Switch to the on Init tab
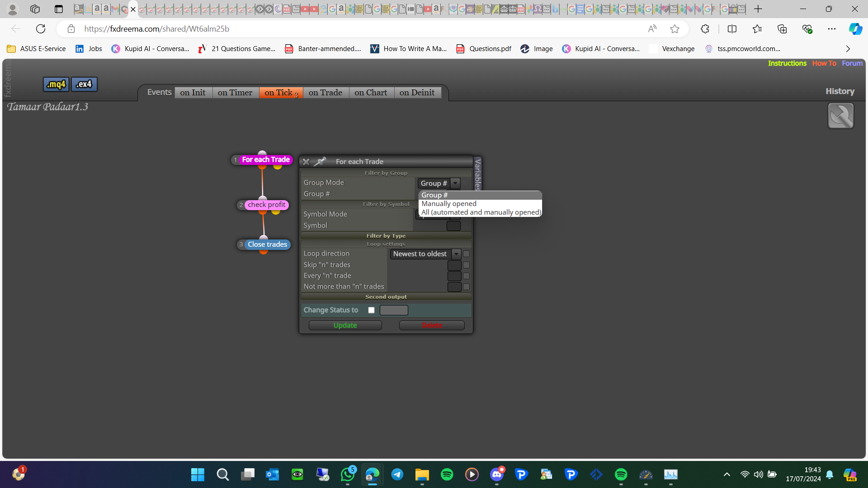Image resolution: width=868 pixels, height=488 pixels. (193, 93)
